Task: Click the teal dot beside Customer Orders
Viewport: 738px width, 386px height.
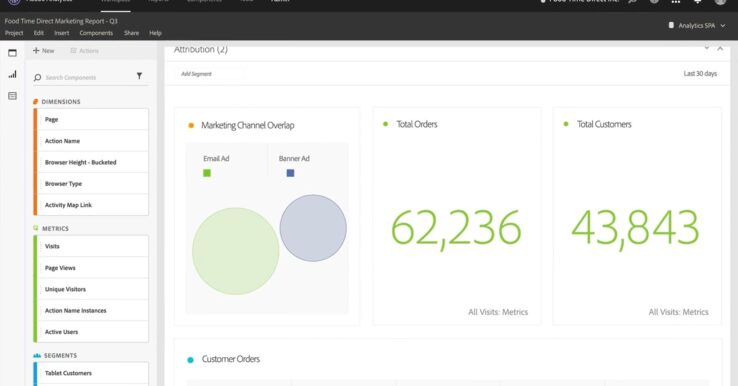Action: click(190, 360)
